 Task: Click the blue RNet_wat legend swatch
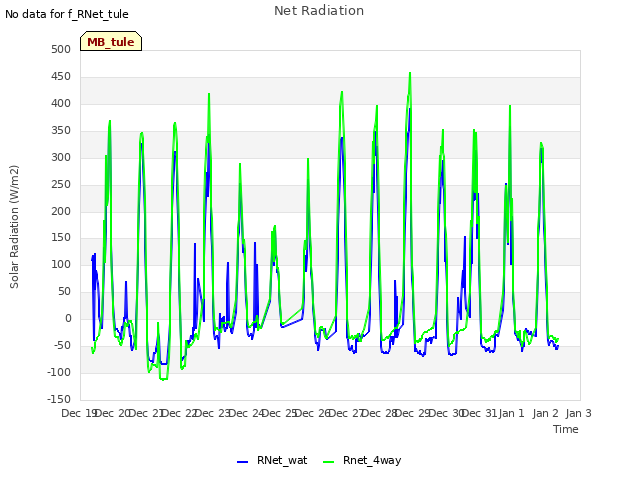242,462
